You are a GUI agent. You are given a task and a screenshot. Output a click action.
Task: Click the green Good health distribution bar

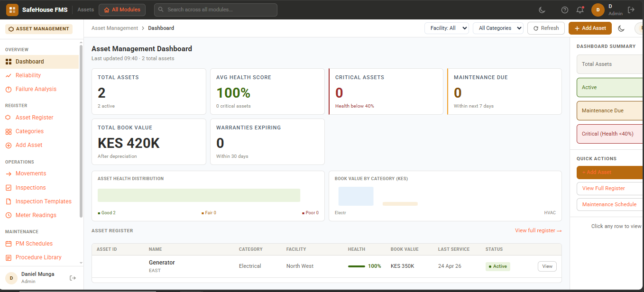(x=199, y=195)
